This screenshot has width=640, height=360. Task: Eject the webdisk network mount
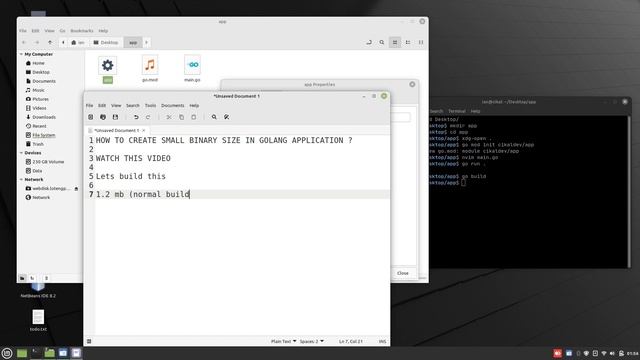click(76, 189)
